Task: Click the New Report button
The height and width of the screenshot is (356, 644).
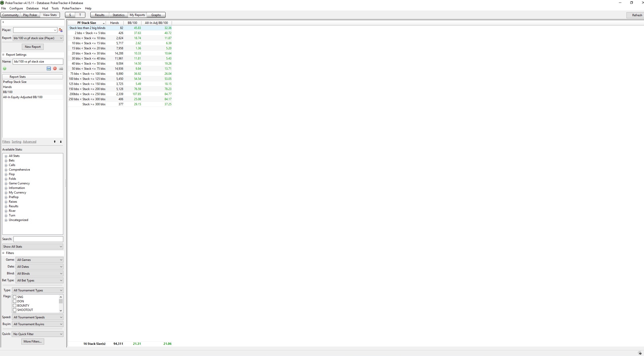Action: point(33,47)
